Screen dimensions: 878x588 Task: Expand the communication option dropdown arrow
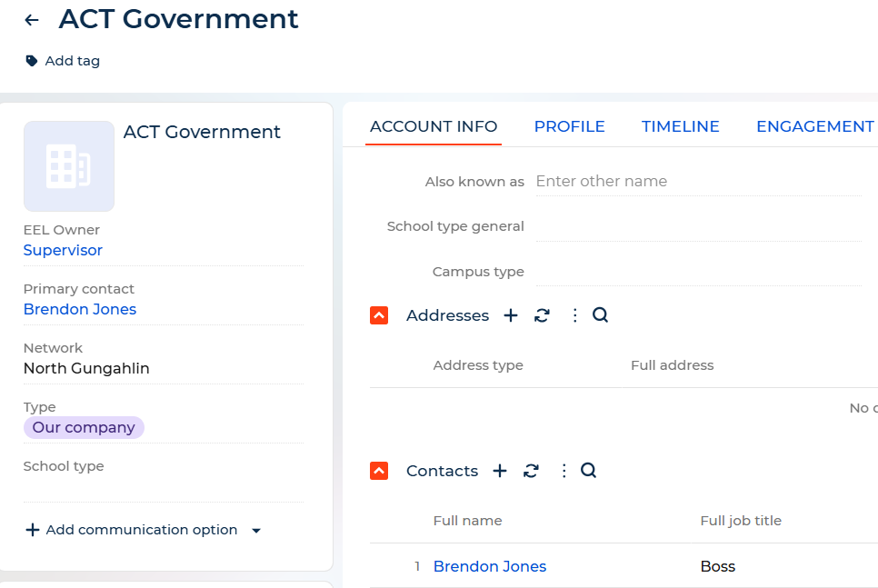click(256, 531)
